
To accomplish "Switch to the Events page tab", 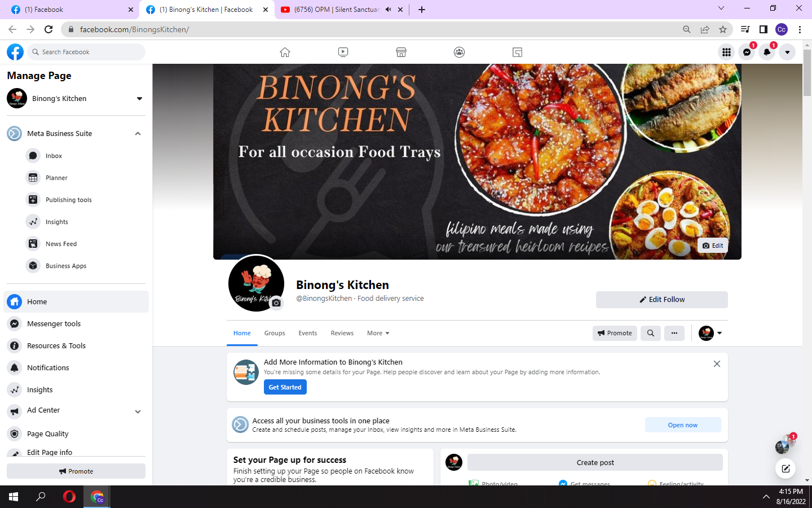I will coord(308,333).
